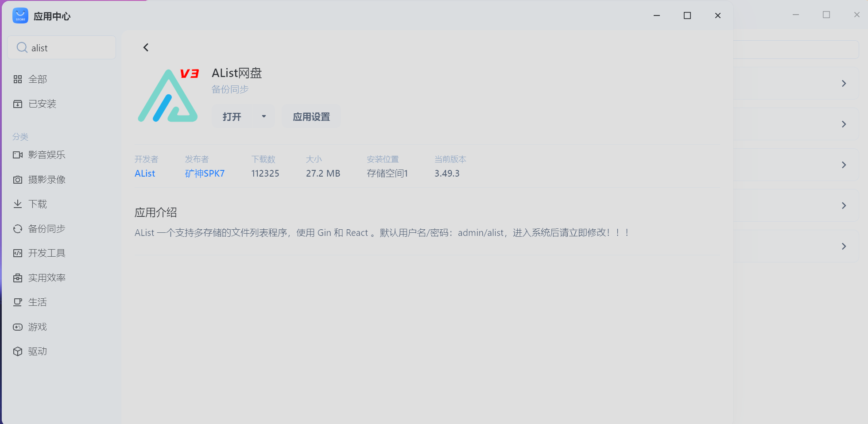Click the search bar in background window
868x424 pixels.
[x=796, y=50]
